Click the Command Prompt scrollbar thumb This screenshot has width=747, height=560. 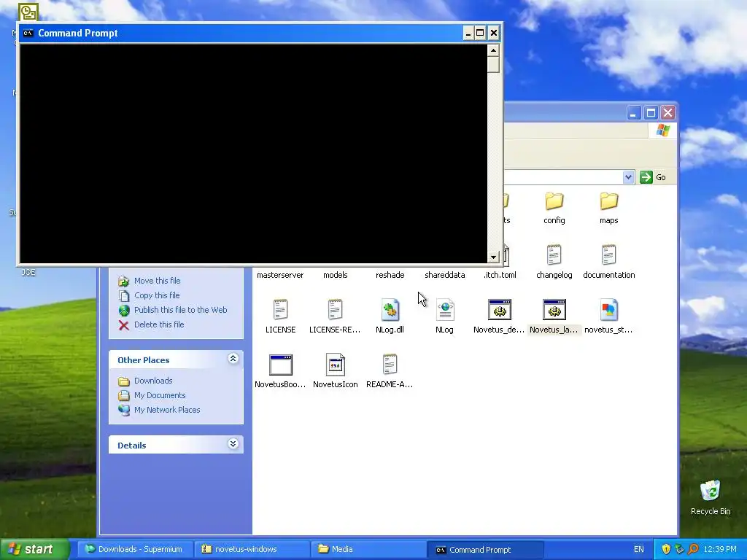click(493, 64)
